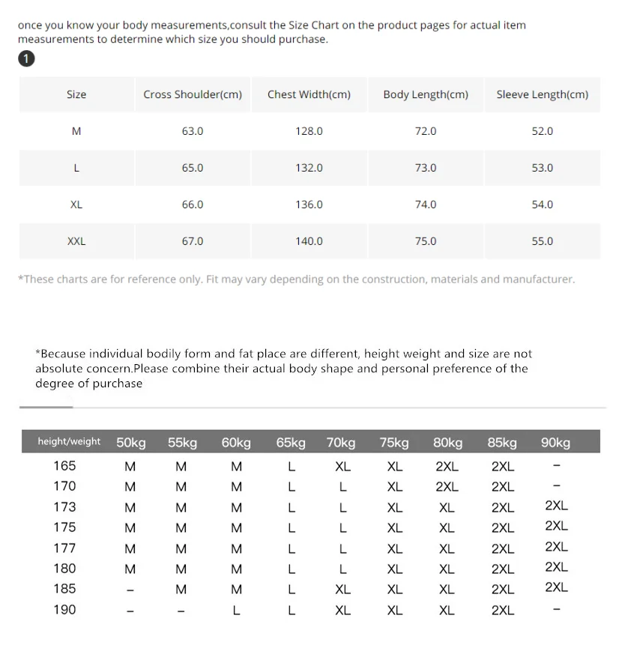Image resolution: width=622 pixels, height=672 pixels.
Task: Select the 90kg column header
Action: pyautogui.click(x=555, y=442)
